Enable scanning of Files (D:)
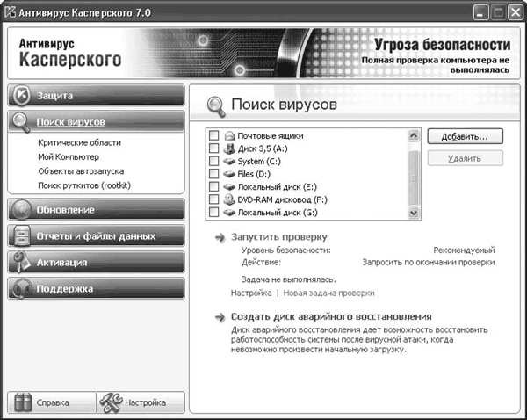 (x=213, y=174)
